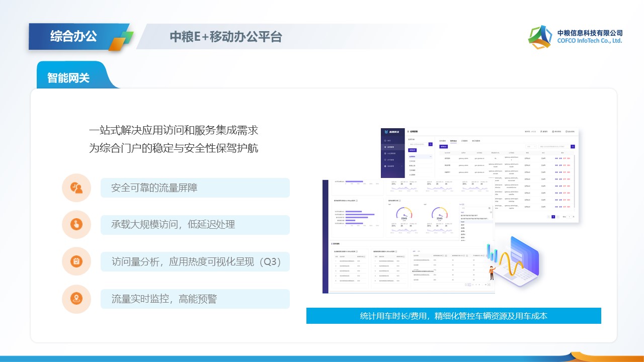Click the 综合办公 header label

73,36
